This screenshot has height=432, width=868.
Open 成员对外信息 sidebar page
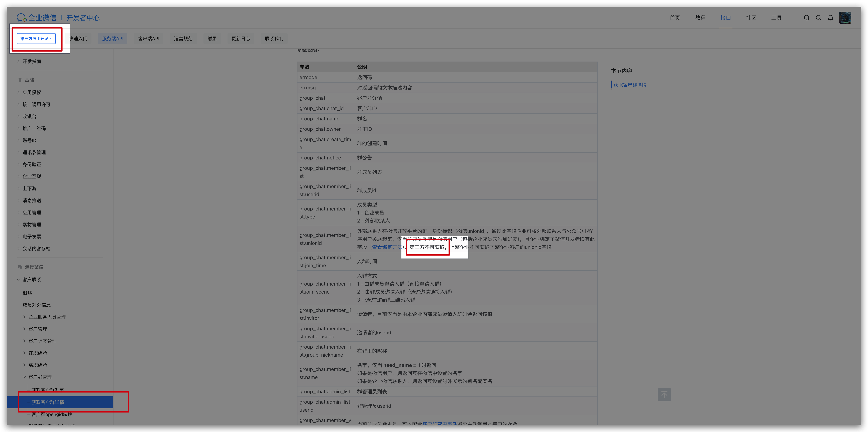pos(36,305)
